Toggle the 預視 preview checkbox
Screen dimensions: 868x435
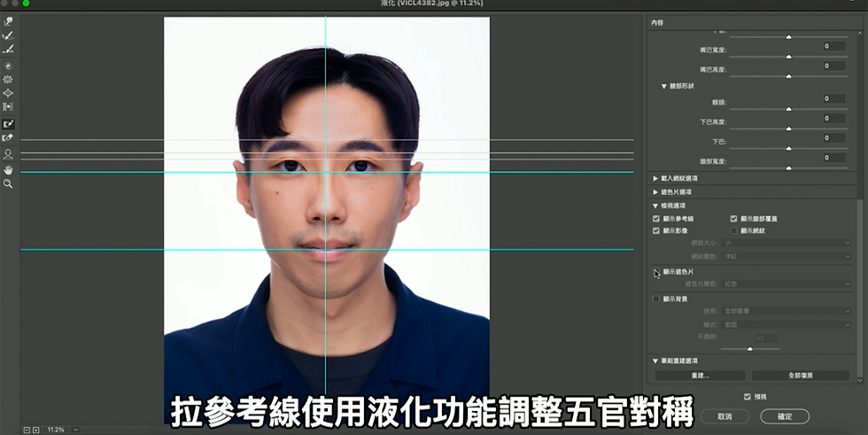[748, 397]
